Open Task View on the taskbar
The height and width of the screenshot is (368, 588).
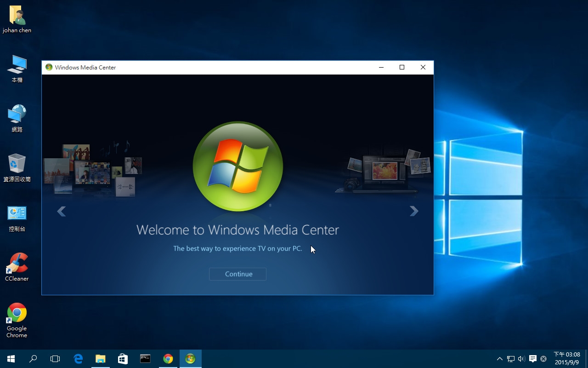click(x=55, y=359)
